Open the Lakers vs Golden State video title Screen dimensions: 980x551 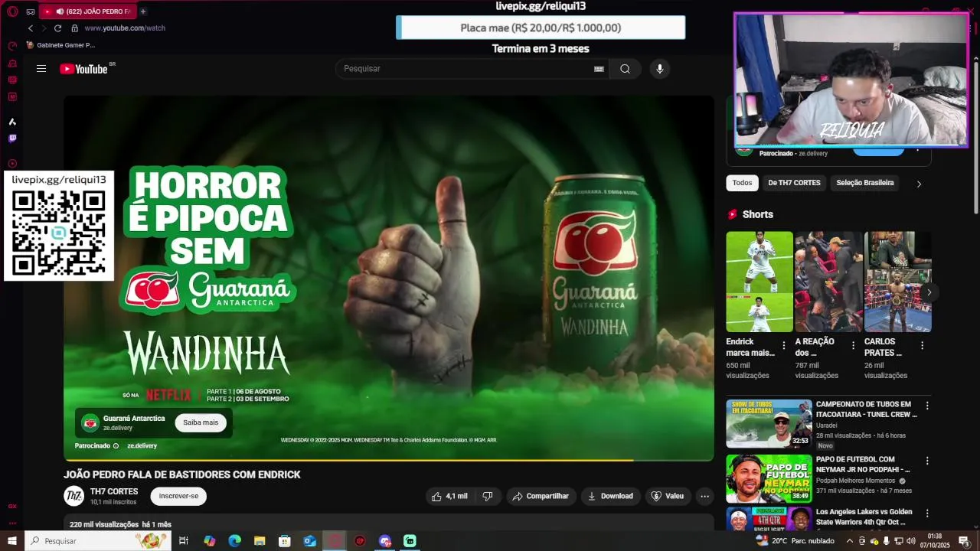tap(865, 517)
